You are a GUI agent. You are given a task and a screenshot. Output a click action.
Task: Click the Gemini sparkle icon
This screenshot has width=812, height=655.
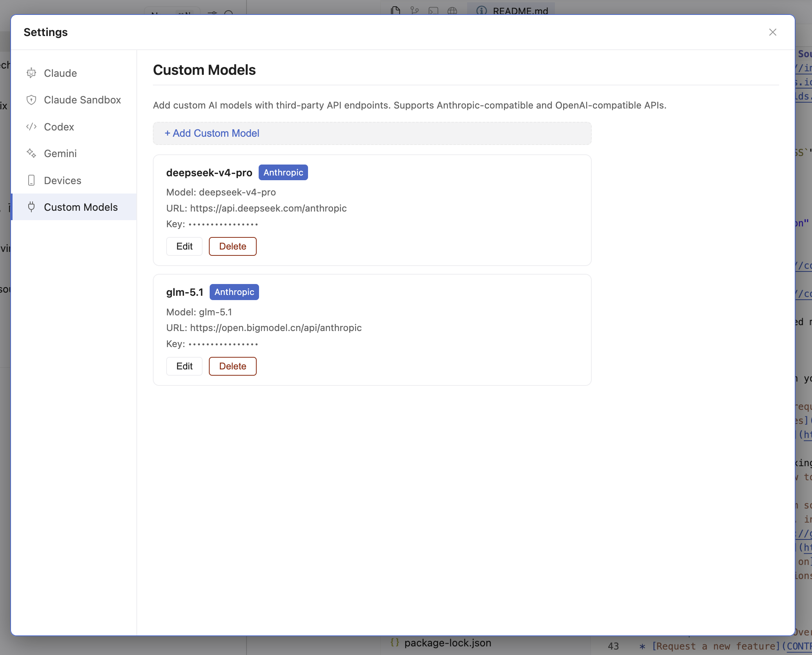coord(31,154)
